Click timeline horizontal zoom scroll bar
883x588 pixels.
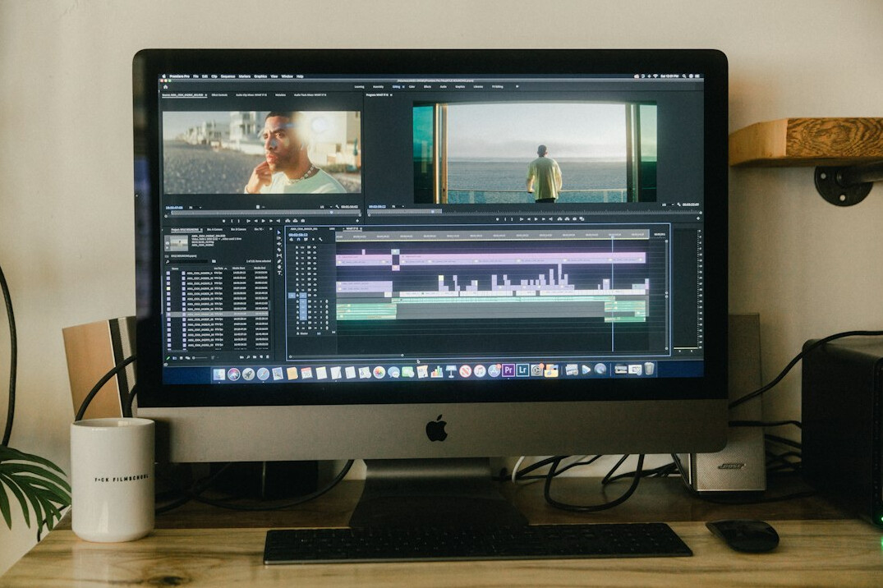tap(346, 356)
